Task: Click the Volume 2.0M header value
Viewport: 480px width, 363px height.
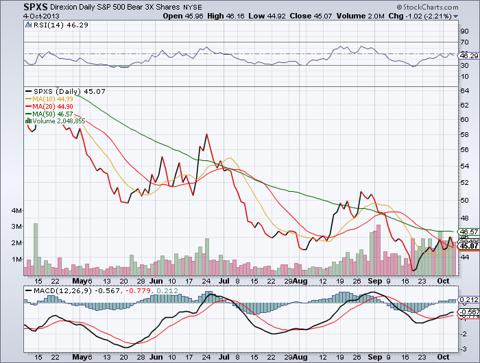Action: [x=361, y=16]
